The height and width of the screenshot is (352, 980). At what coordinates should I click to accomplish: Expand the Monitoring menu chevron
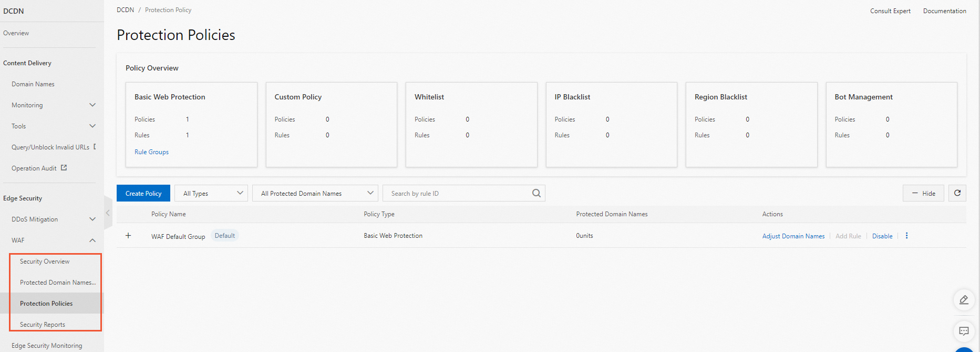[92, 105]
